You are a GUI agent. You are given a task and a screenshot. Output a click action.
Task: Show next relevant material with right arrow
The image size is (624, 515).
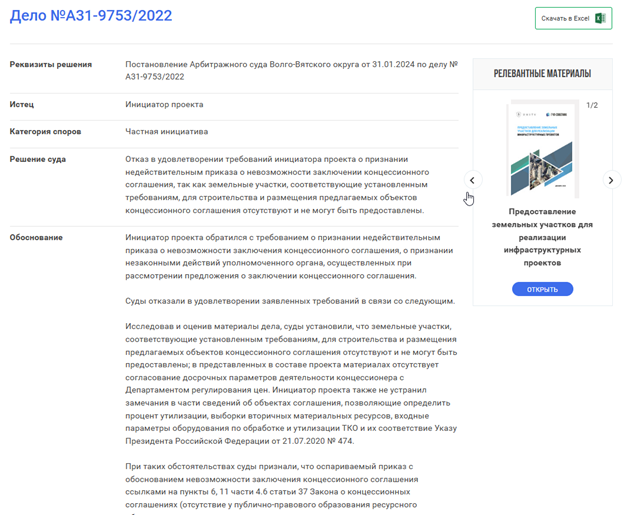[611, 180]
